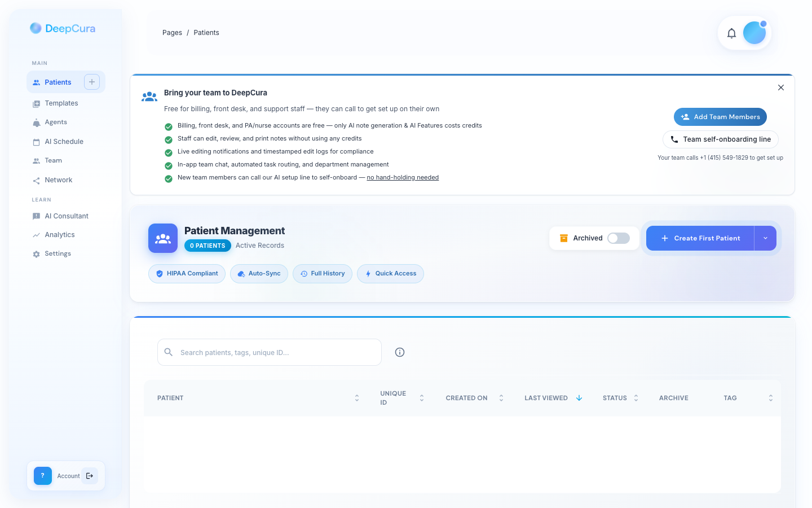
Task: Click the 0 PATIENTS badge
Action: [x=208, y=246]
